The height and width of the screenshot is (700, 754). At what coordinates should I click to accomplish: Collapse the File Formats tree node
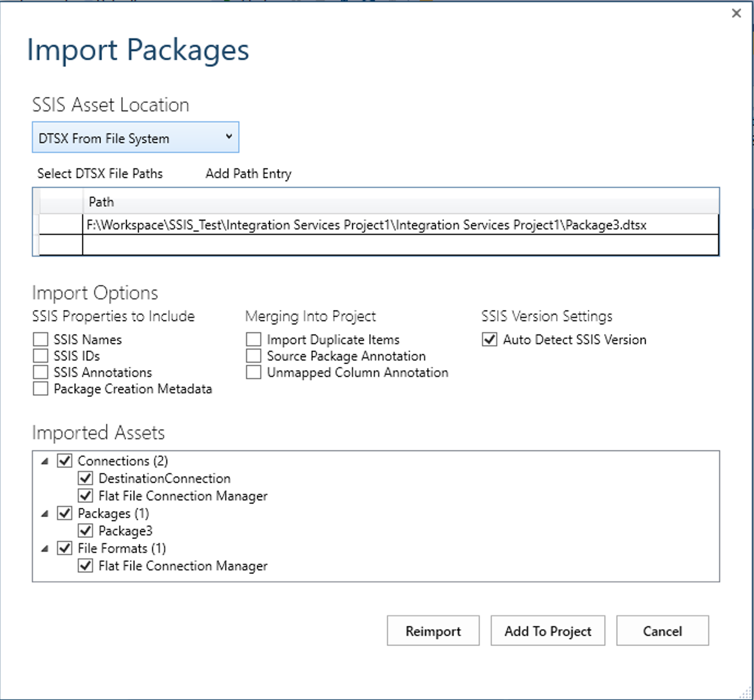(x=45, y=549)
